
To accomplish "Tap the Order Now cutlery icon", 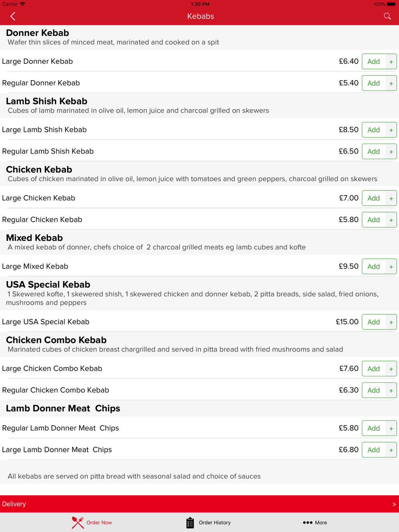I will [78, 522].
